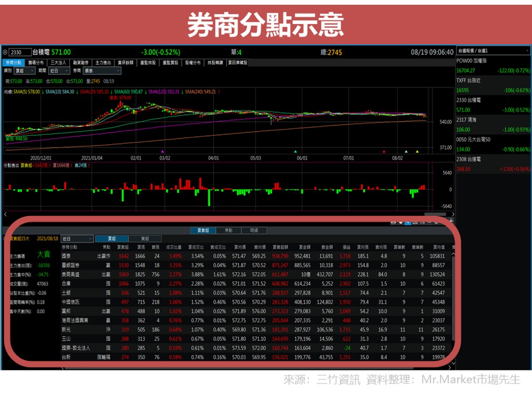
Task: Select the 國泰 broker row
Action: [x=257, y=256]
